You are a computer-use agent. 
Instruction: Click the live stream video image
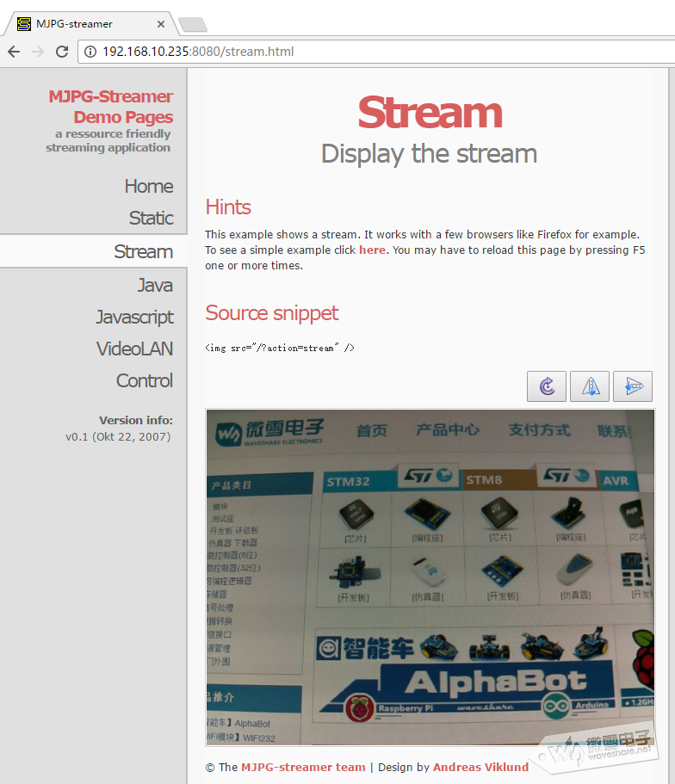(x=430, y=577)
